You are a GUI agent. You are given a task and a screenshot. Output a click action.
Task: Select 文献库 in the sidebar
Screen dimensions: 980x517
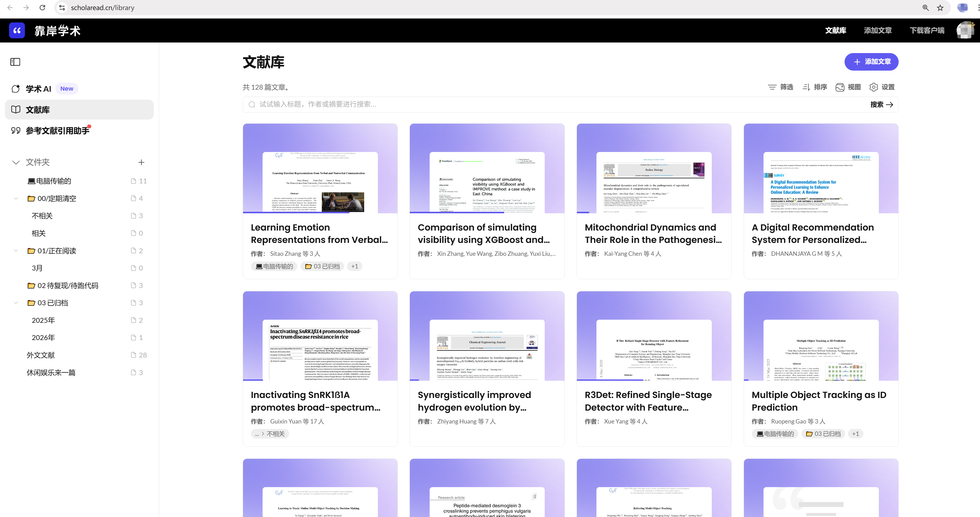79,110
